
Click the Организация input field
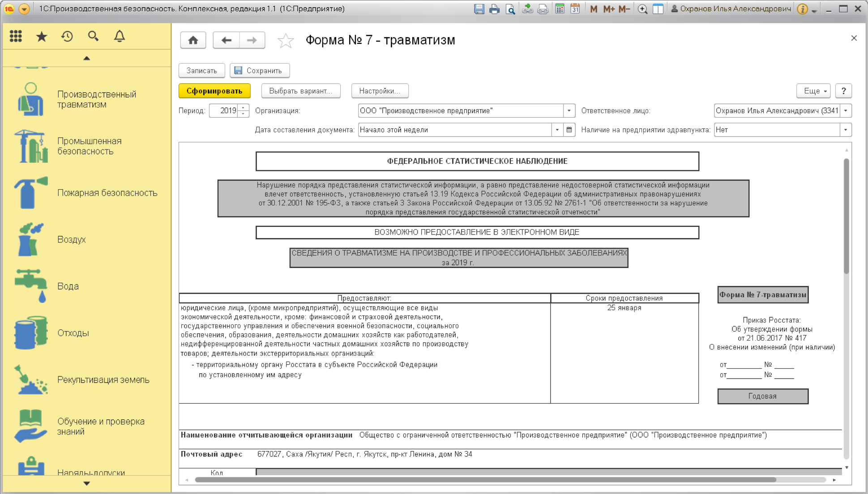pos(461,111)
